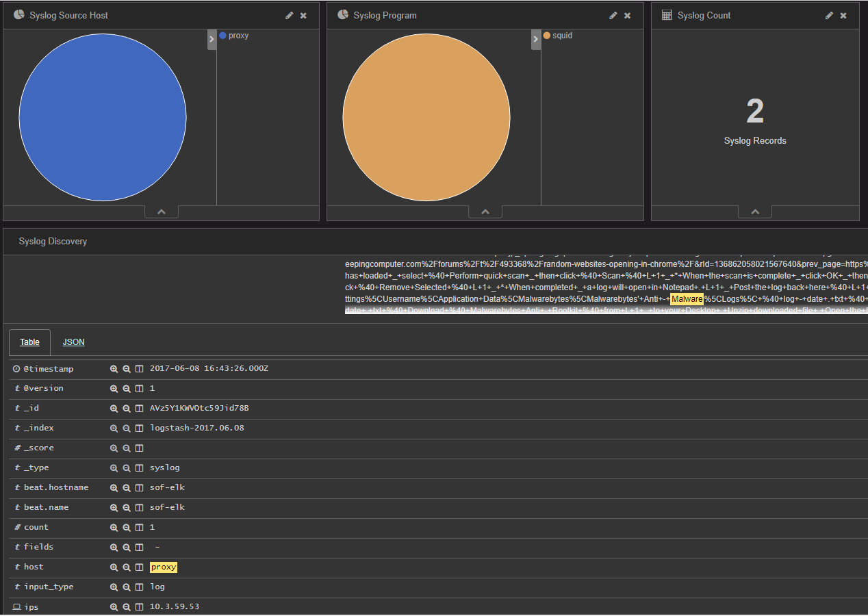Select the timestamp value 2017-06-08 16:43:26.000Z

(x=209, y=368)
